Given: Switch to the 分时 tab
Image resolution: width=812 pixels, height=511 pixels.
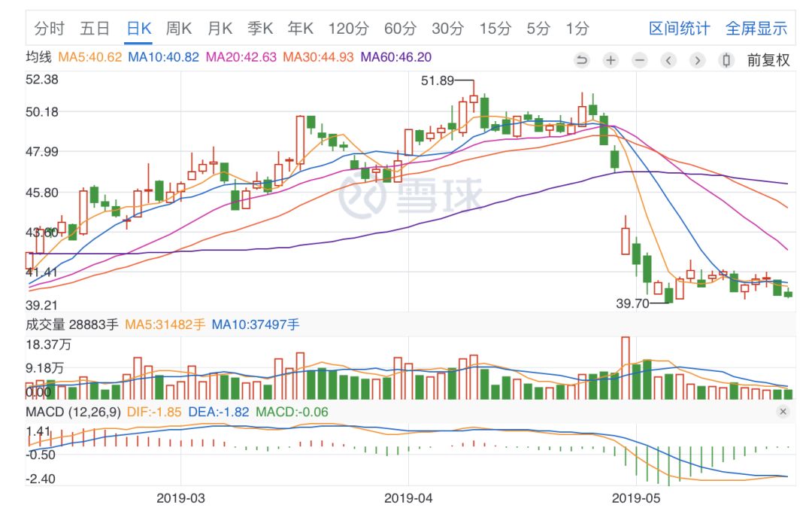Looking at the screenshot, I should [x=50, y=29].
